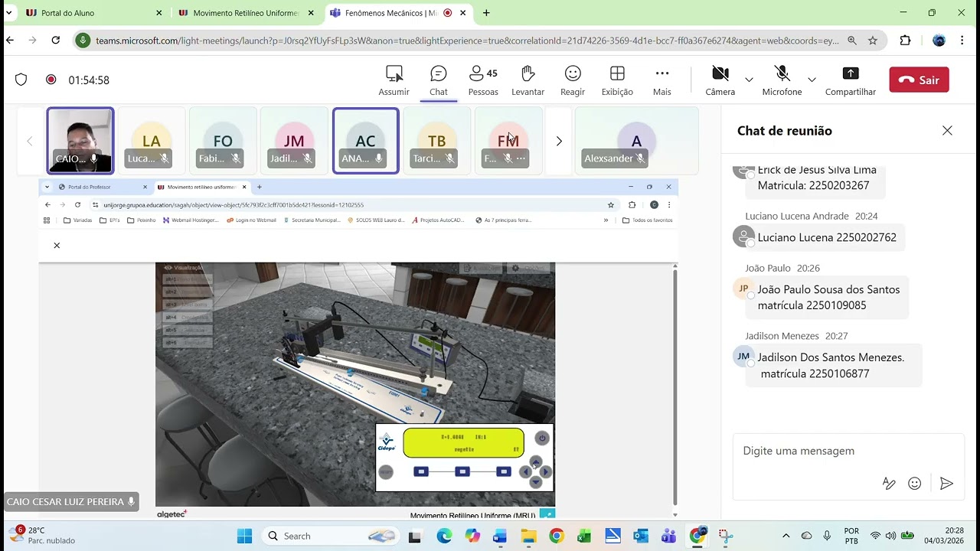Click the weather widget showing 28°C
Screen dimensions: 980x551
tap(43, 535)
